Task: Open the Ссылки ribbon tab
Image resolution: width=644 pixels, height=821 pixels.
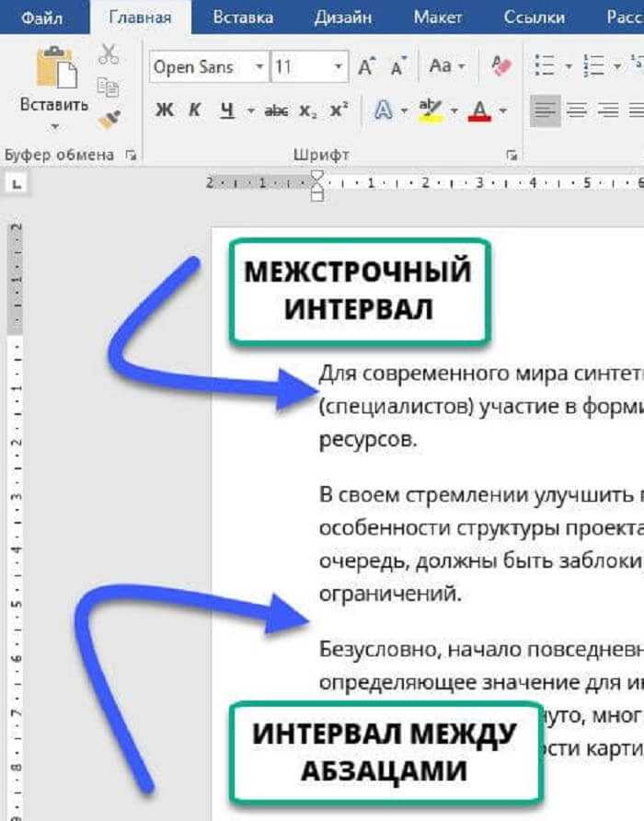Action: [x=534, y=17]
